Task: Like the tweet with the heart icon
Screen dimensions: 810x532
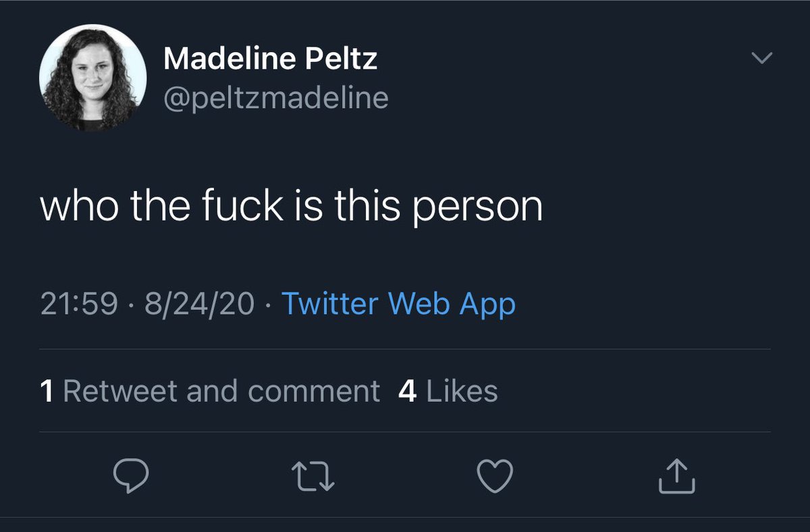Action: click(495, 477)
